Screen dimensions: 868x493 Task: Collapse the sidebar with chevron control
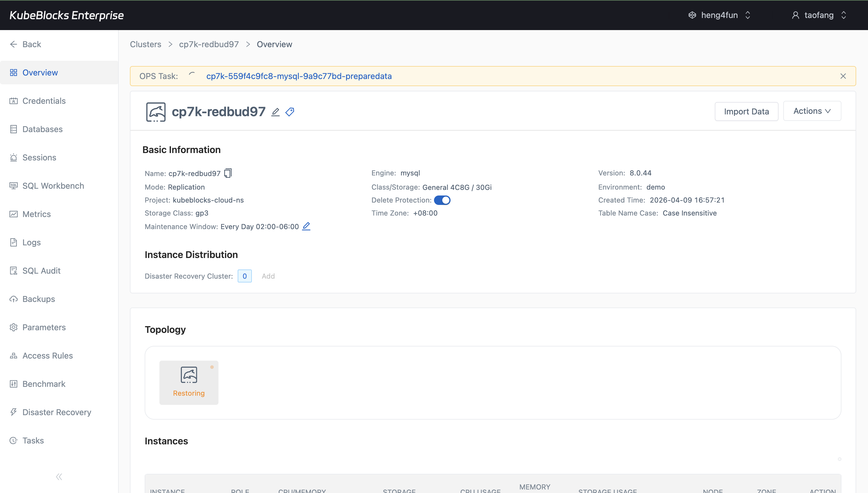pyautogui.click(x=59, y=476)
